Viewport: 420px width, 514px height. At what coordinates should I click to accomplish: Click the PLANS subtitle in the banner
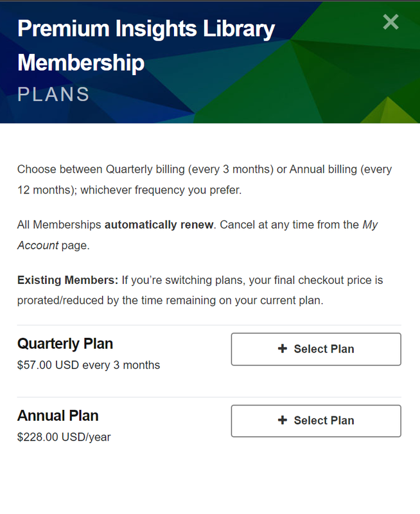pyautogui.click(x=53, y=94)
